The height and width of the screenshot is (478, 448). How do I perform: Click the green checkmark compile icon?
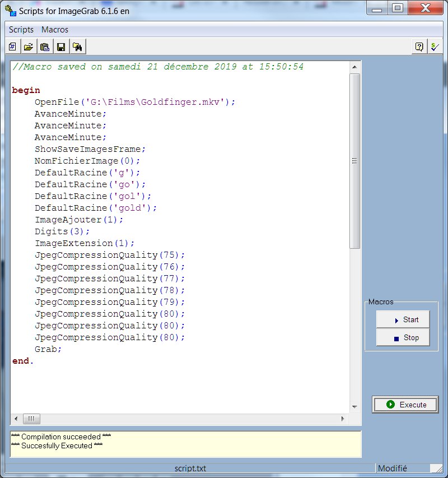pos(435,47)
